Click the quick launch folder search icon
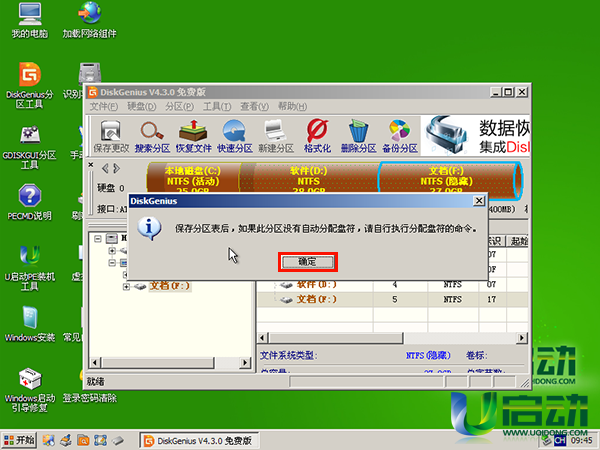 83,440
